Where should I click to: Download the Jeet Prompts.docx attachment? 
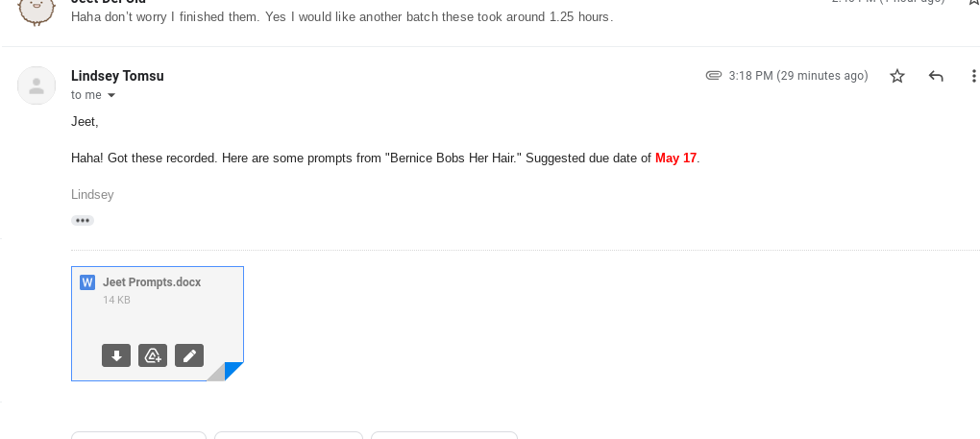point(116,355)
